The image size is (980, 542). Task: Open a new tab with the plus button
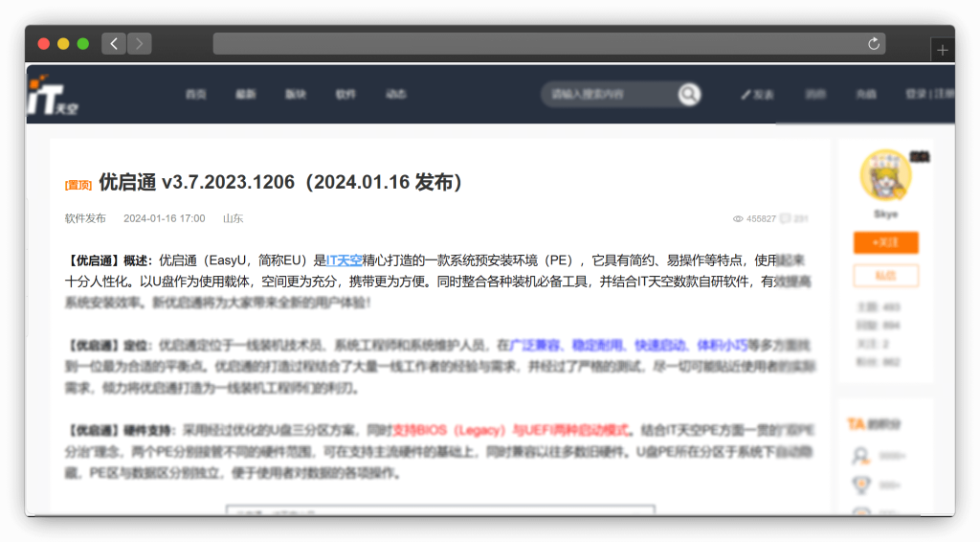[x=943, y=50]
